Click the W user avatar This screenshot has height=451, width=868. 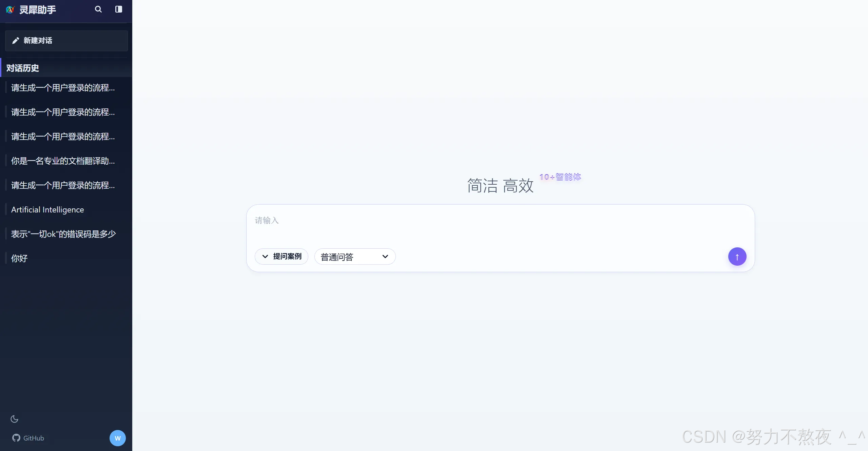(117, 438)
